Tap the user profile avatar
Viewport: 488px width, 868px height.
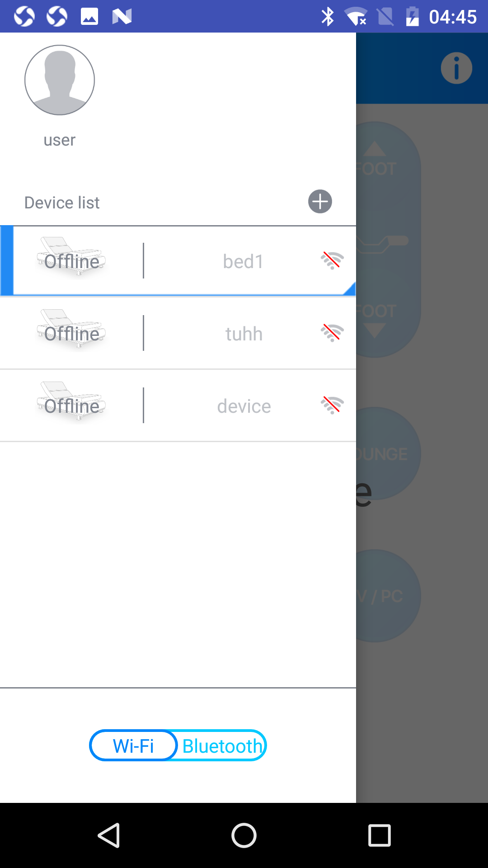60,80
